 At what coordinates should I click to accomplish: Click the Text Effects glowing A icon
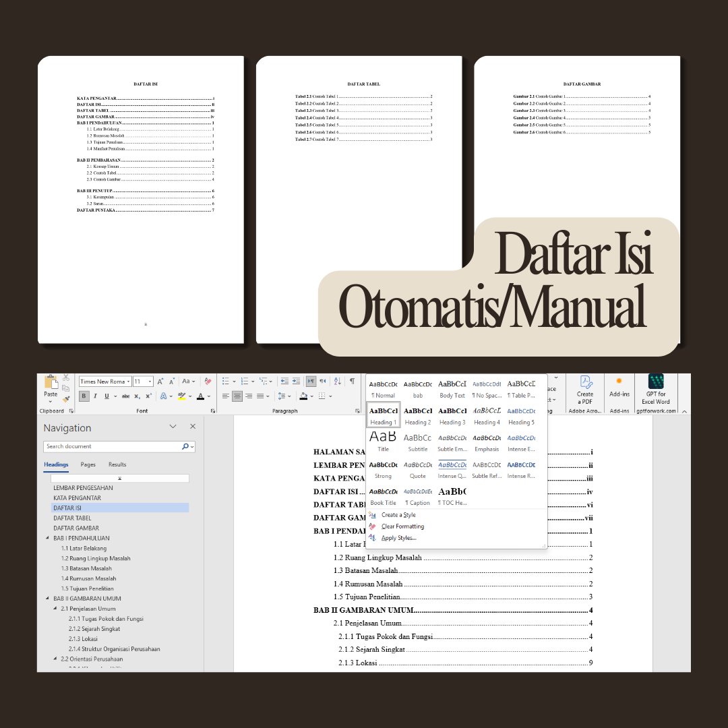[x=163, y=396]
